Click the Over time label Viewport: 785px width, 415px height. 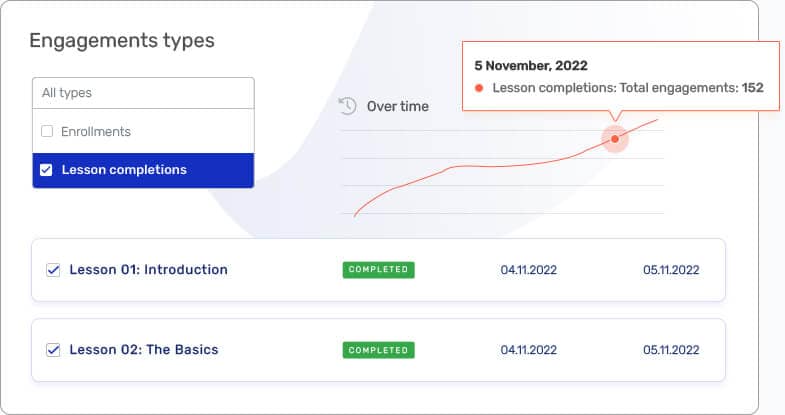(397, 106)
